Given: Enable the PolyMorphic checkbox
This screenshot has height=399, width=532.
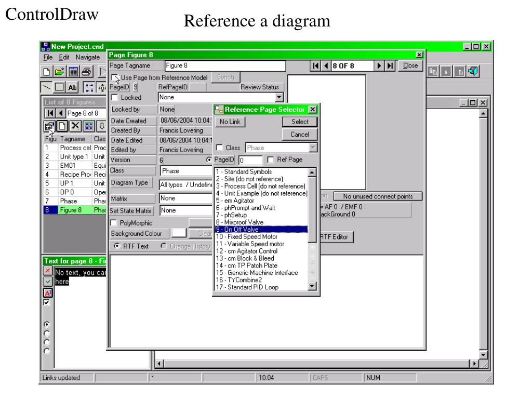Looking at the screenshot, I should pyautogui.click(x=114, y=222).
